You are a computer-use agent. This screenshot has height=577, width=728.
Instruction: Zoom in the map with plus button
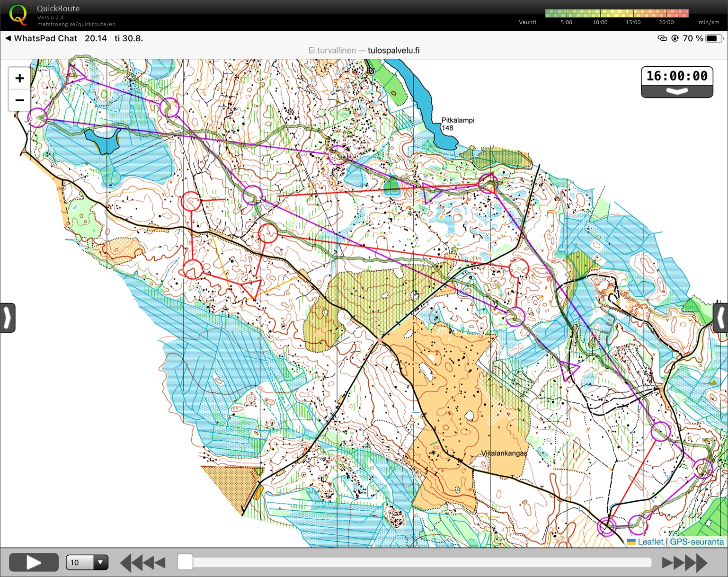19,78
